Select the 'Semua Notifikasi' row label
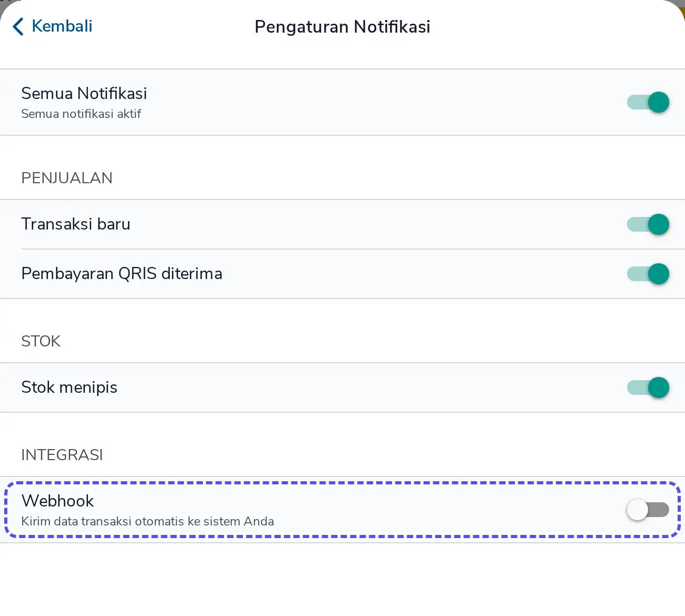 [84, 93]
